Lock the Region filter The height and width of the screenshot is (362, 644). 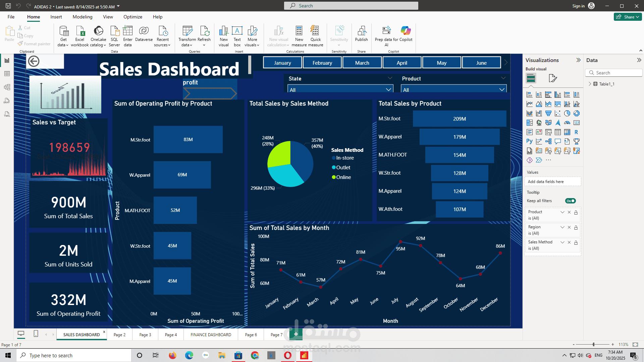[x=576, y=228]
